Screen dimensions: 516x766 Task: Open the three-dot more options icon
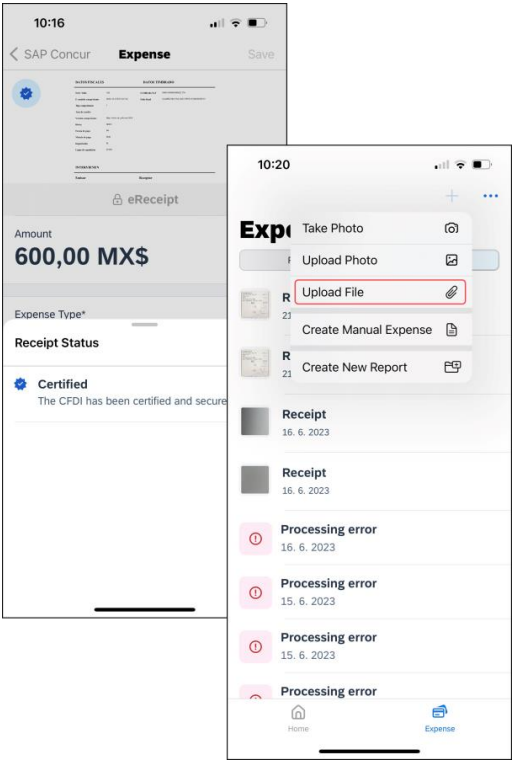[490, 196]
